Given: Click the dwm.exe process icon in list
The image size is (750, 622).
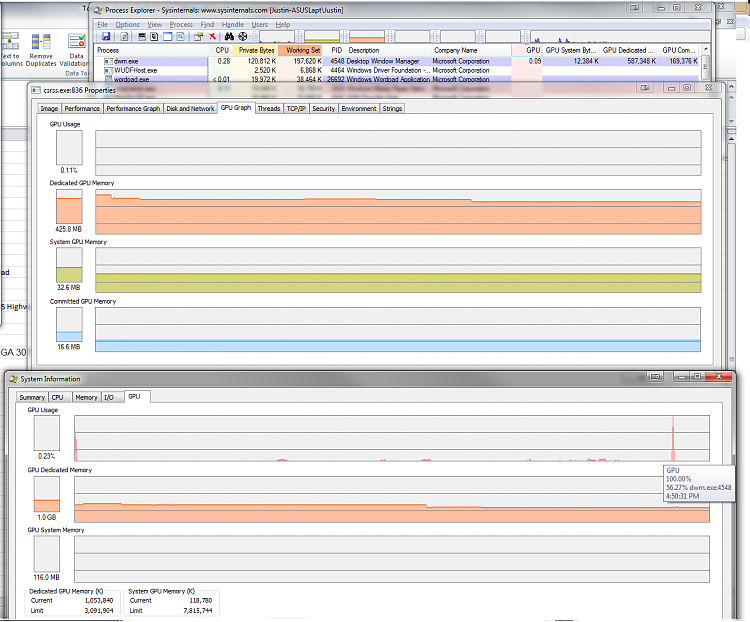Looking at the screenshot, I should [108, 61].
